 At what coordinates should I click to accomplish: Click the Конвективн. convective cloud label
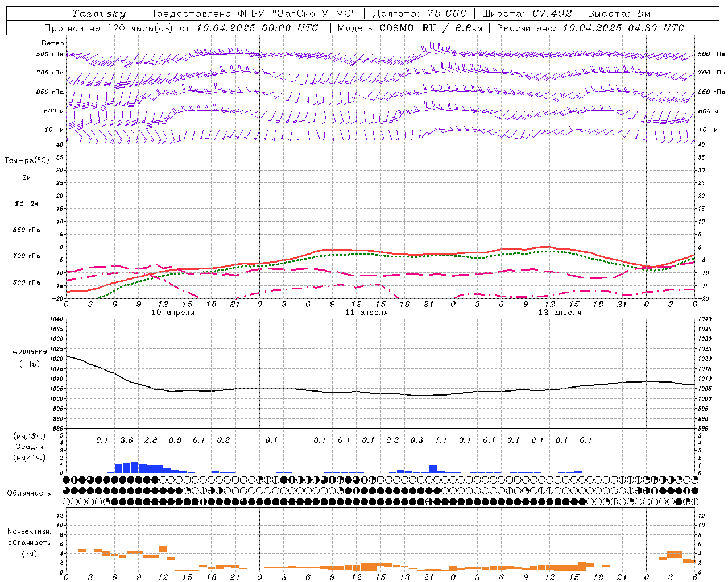click(x=30, y=531)
